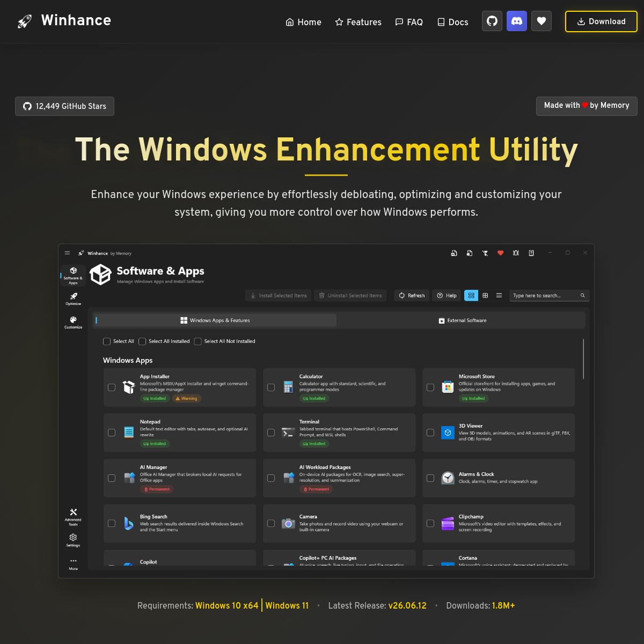Switch to the list view icon
The image size is (644, 644).
pyautogui.click(x=499, y=295)
